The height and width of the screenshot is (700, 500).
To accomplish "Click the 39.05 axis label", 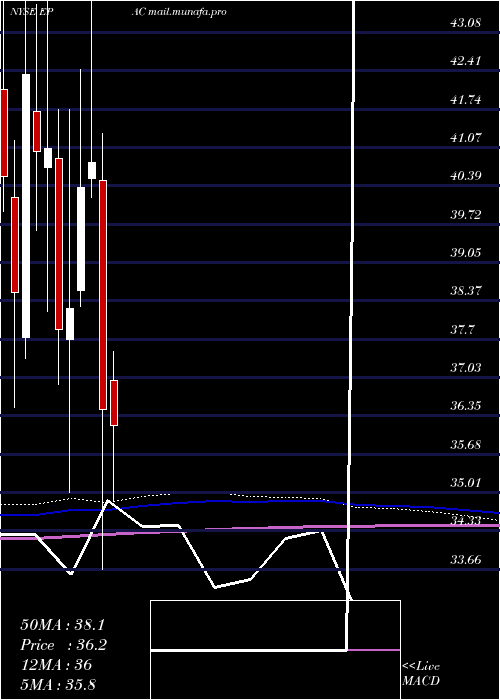I will 465,253.
